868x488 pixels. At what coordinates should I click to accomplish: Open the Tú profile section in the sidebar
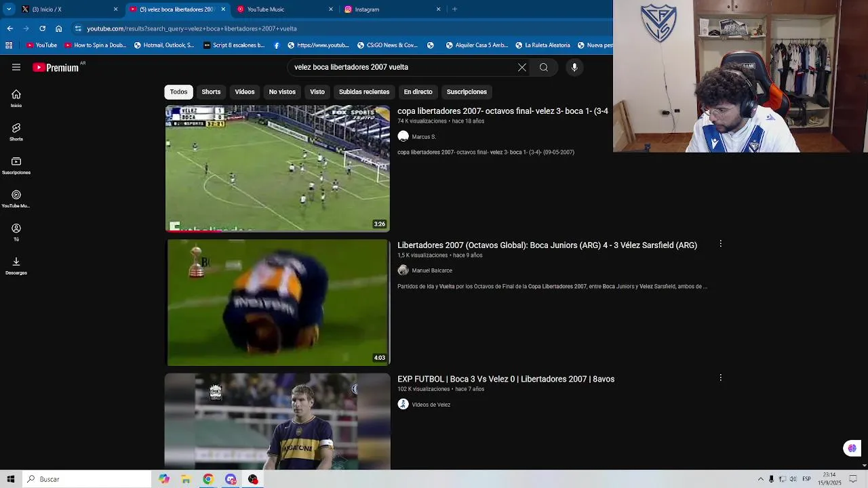(16, 232)
